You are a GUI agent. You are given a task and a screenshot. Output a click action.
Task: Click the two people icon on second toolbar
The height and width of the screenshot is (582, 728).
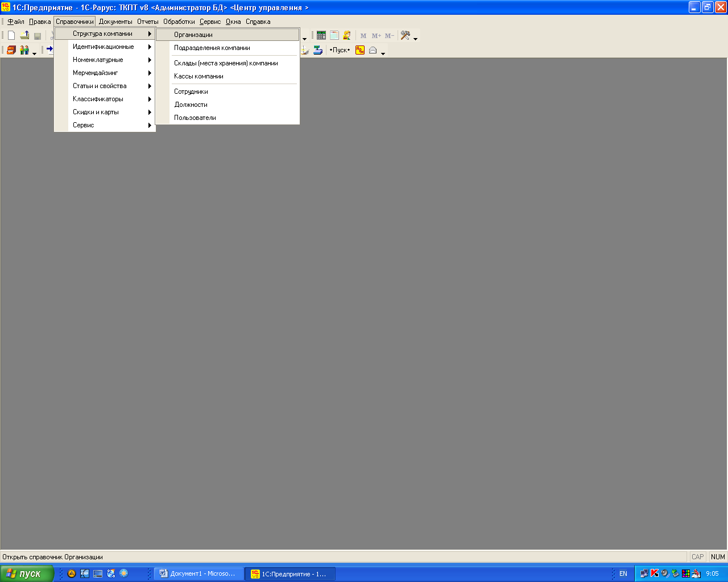(24, 50)
